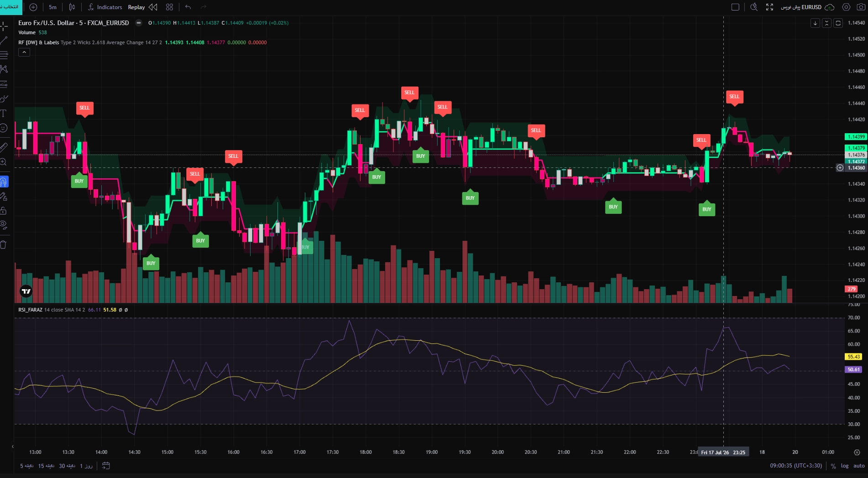Toggle the auto scale option
The image size is (868, 478).
[x=859, y=466]
